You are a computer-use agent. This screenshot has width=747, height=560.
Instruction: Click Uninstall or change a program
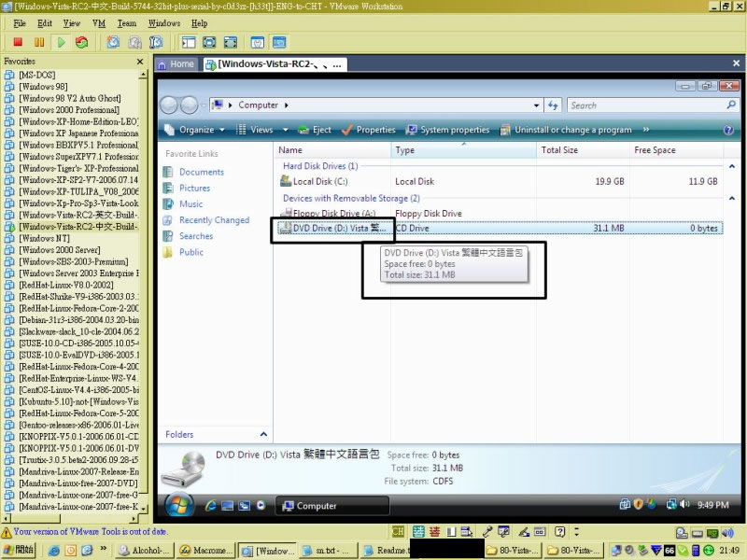tap(566, 130)
